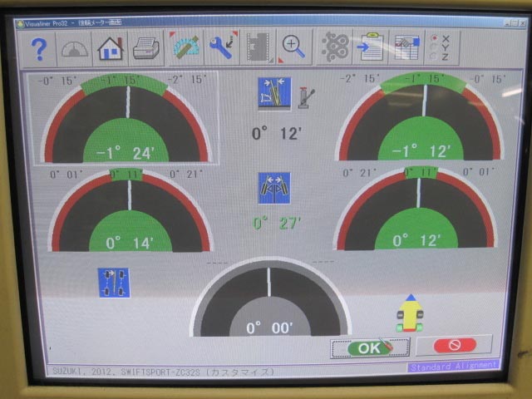Print the alignment results
The width and height of the screenshot is (532, 399).
pyautogui.click(x=147, y=48)
